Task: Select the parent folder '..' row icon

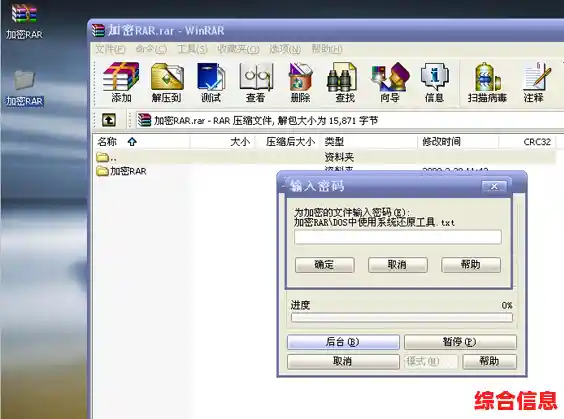Action: point(103,157)
